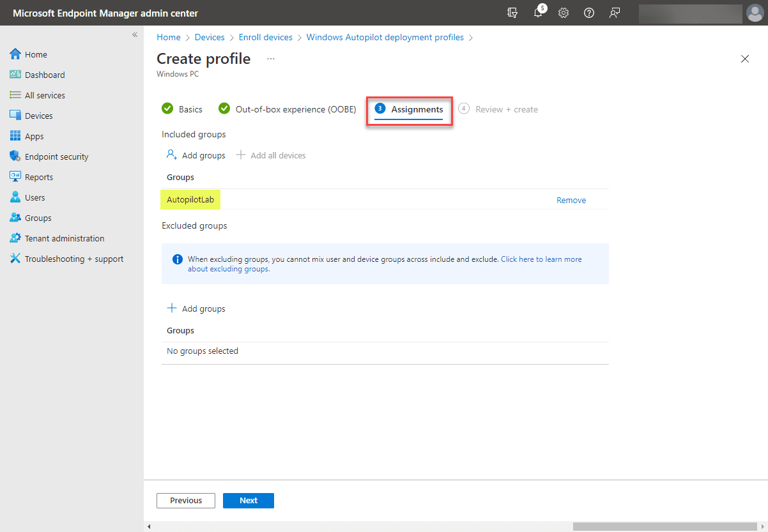The width and height of the screenshot is (768, 532).
Task: Click the info icon in the exclusion warning banner
Action: [x=178, y=259]
